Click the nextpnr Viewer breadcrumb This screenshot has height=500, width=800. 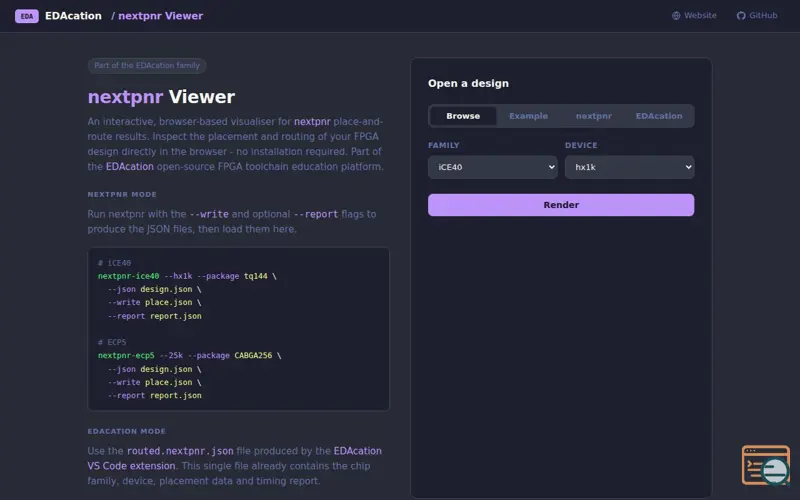click(160, 16)
